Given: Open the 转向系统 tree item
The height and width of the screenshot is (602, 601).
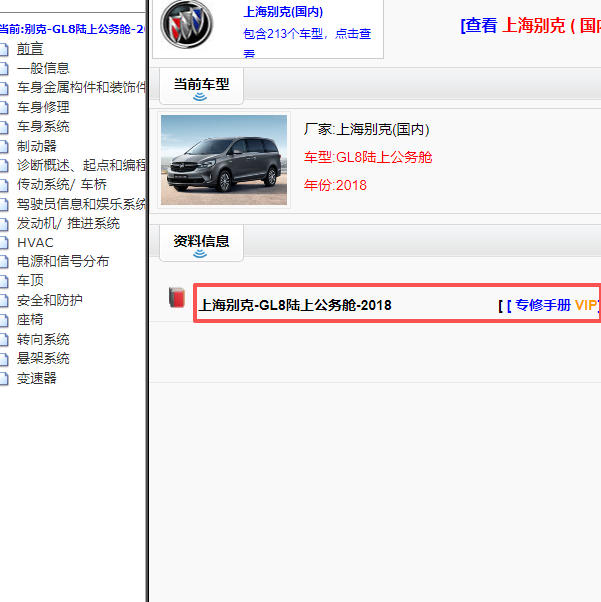Looking at the screenshot, I should (43, 339).
